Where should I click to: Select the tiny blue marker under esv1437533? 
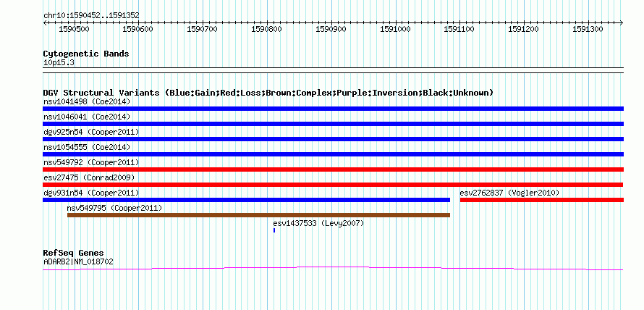click(274, 230)
